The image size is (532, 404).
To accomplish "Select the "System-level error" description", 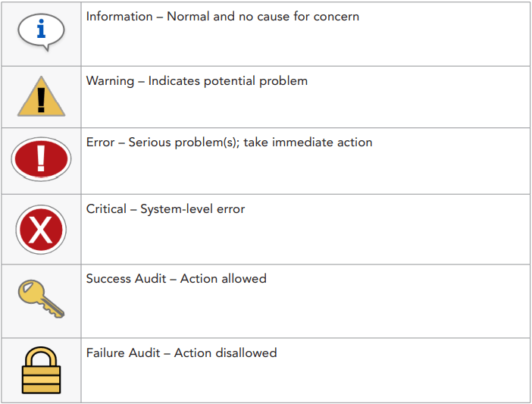I will point(192,208).
